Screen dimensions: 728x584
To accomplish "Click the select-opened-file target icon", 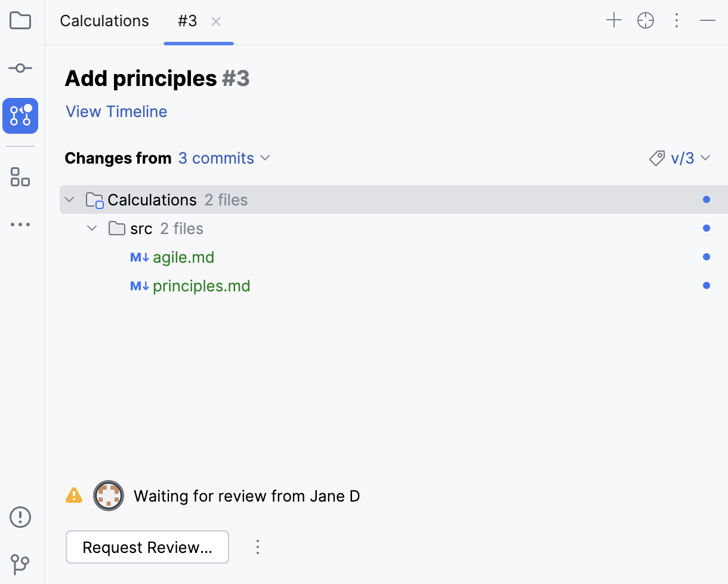I will point(646,20).
